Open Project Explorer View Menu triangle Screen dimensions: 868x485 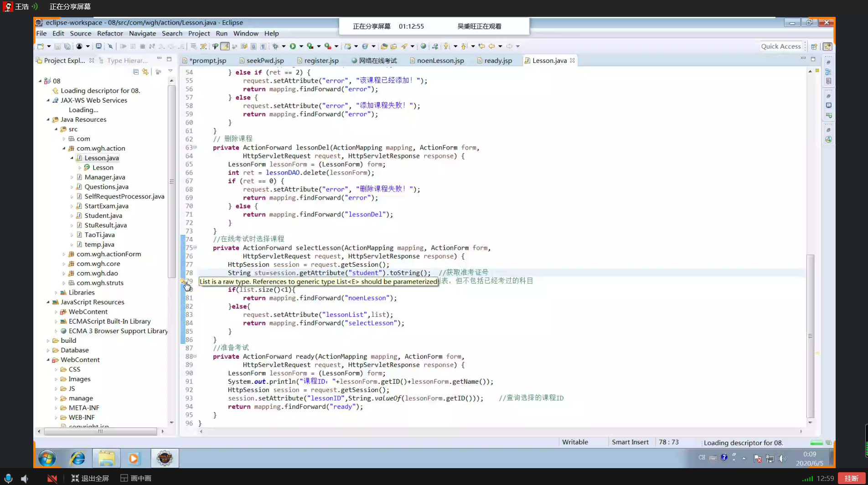point(170,71)
